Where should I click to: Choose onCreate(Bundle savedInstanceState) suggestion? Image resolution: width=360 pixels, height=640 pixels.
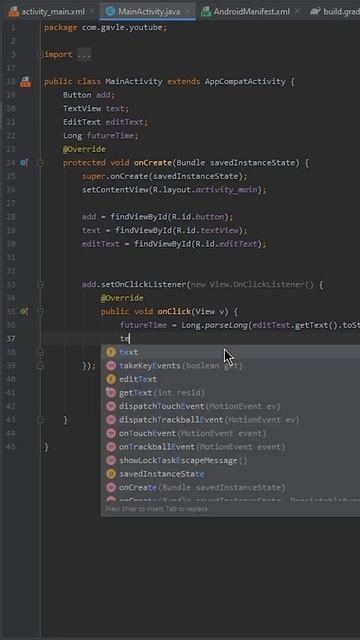(231, 487)
